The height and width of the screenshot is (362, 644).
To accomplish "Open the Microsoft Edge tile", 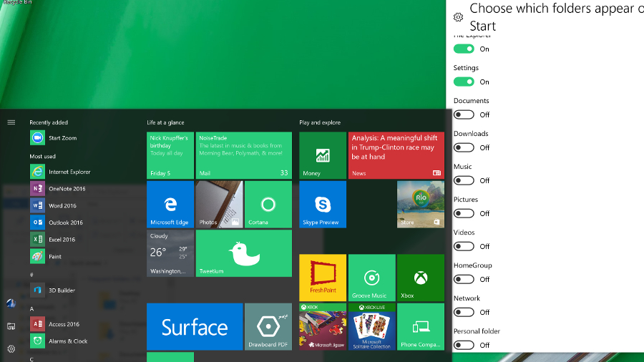I will [170, 205].
